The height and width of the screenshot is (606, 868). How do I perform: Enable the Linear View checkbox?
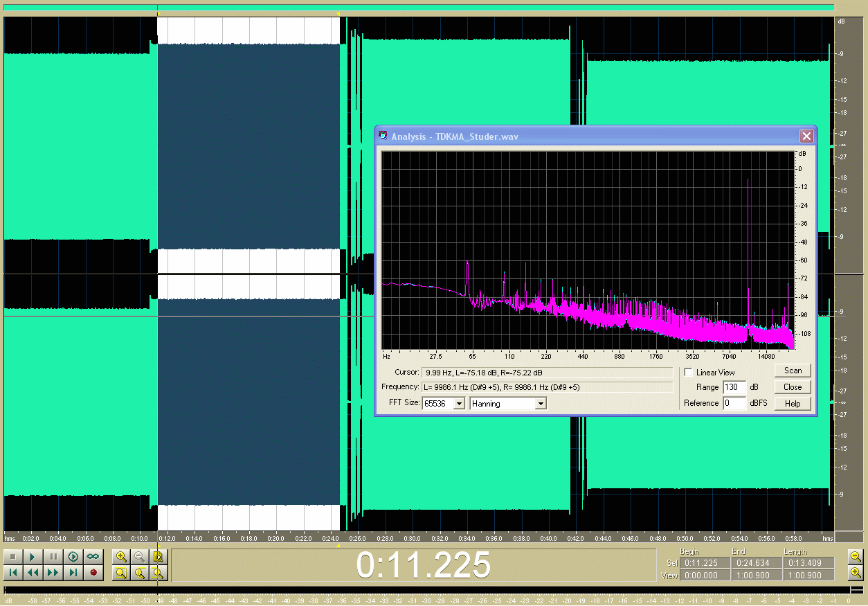(x=688, y=373)
